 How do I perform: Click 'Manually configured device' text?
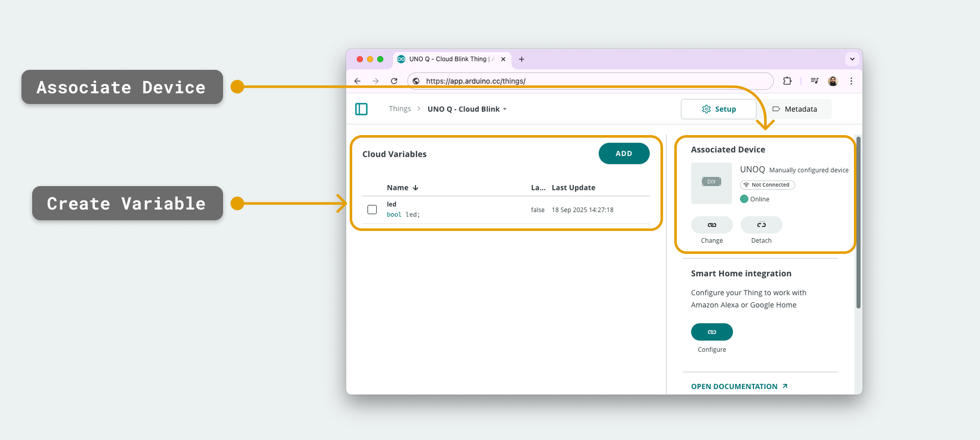(x=809, y=170)
